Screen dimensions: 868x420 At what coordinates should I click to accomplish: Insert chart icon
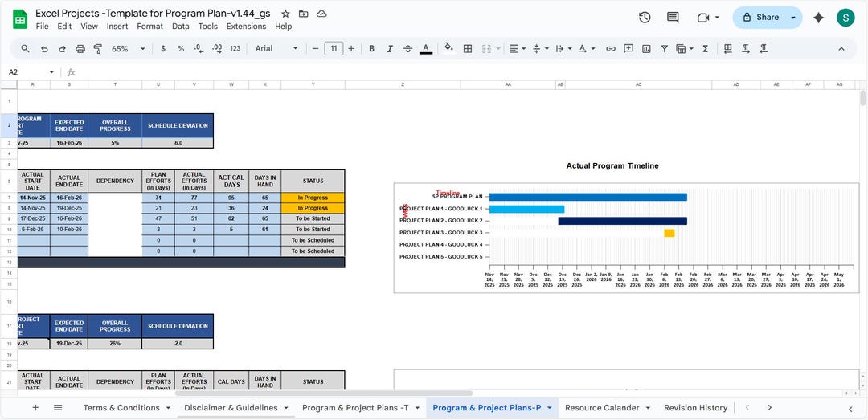646,49
